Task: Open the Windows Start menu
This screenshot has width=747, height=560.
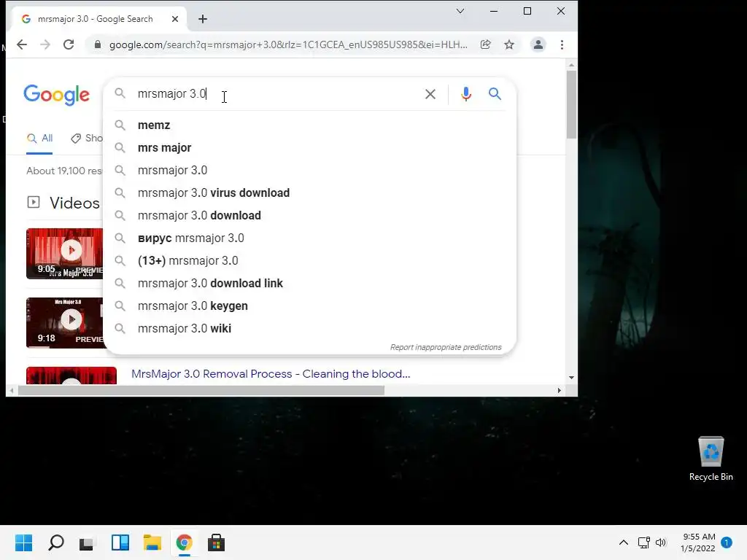Action: (x=24, y=542)
